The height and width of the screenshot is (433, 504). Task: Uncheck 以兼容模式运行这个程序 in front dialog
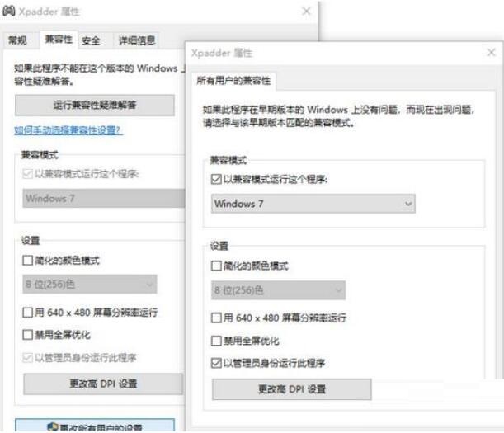point(216,179)
